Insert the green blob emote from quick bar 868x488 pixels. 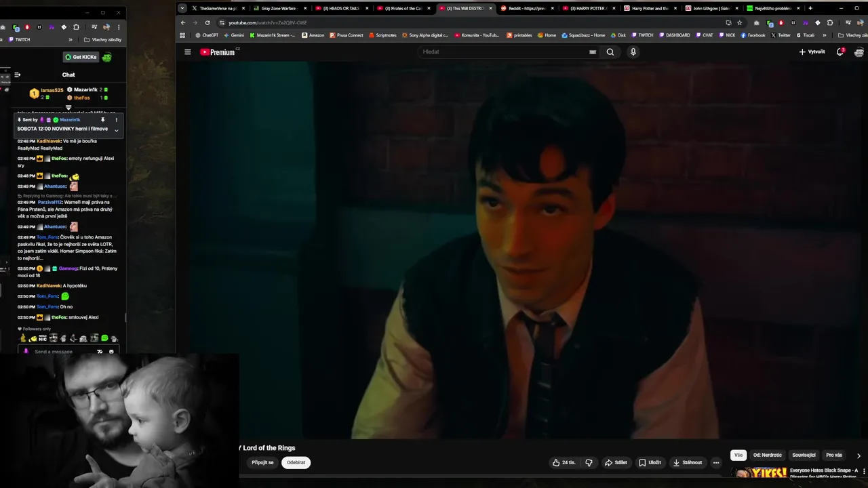[104, 338]
